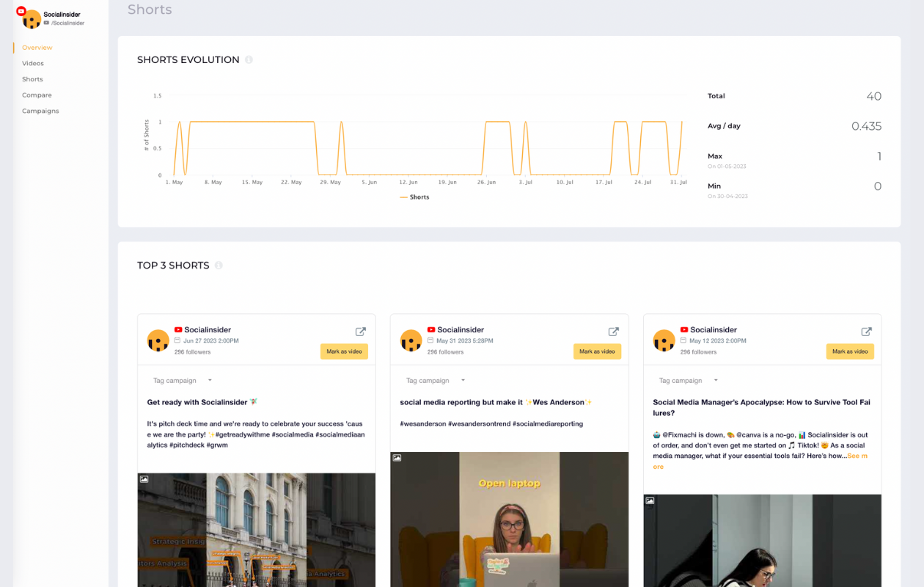Click the Total value 40

[x=873, y=96]
